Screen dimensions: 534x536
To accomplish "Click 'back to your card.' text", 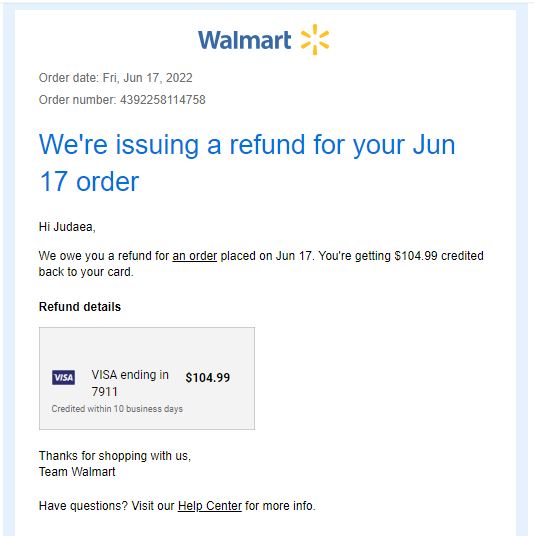I will pyautogui.click(x=86, y=272).
